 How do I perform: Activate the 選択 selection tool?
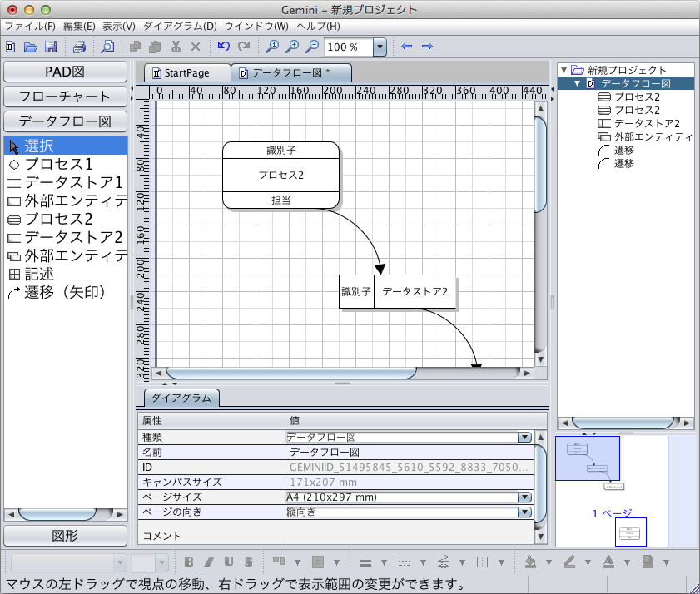(65, 146)
